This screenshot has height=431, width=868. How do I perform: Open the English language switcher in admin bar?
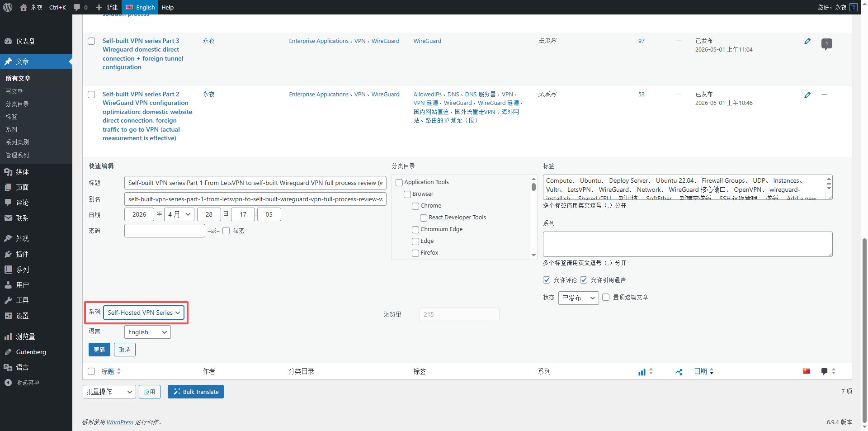tap(140, 7)
